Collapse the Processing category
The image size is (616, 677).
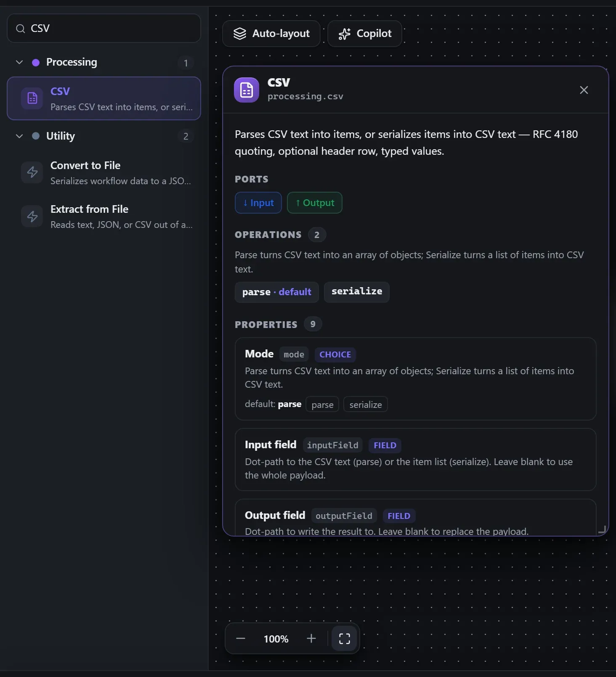click(19, 62)
